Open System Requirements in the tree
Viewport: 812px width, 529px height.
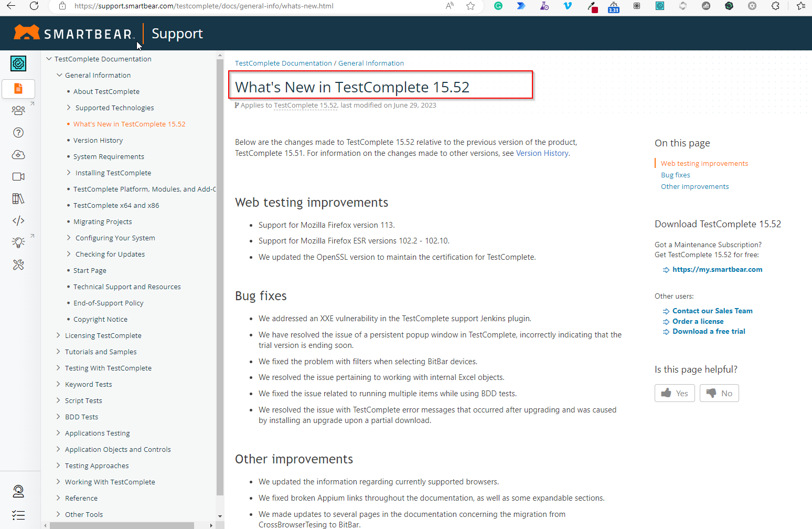(109, 156)
